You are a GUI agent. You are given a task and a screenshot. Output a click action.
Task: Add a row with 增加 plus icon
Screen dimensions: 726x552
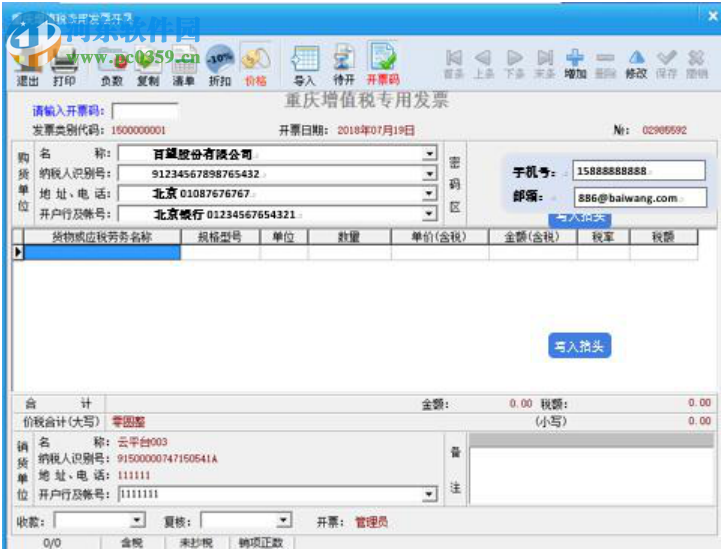[575, 64]
